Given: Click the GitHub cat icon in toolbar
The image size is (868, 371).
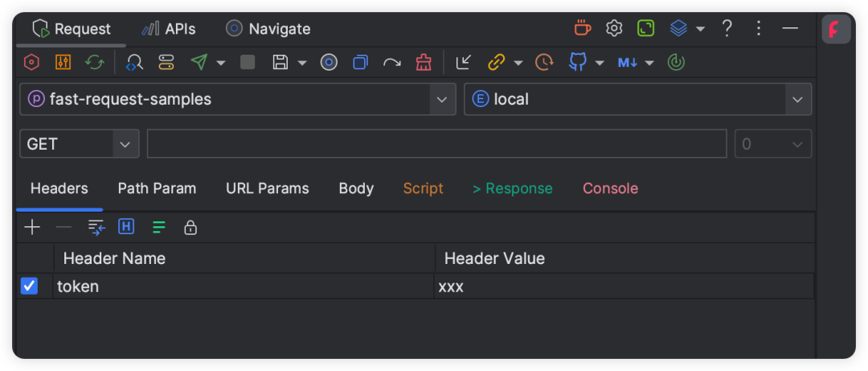Looking at the screenshot, I should coord(577,63).
